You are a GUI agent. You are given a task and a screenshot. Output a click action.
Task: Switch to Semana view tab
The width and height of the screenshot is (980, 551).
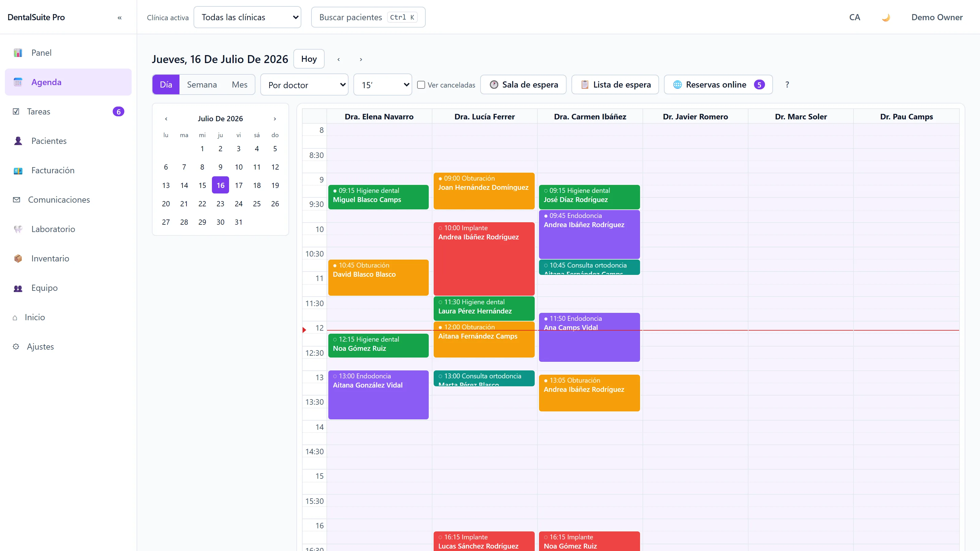pos(202,84)
